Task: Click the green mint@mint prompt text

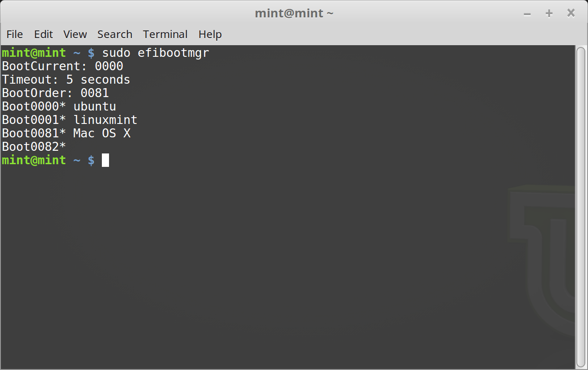Action: 34,160
